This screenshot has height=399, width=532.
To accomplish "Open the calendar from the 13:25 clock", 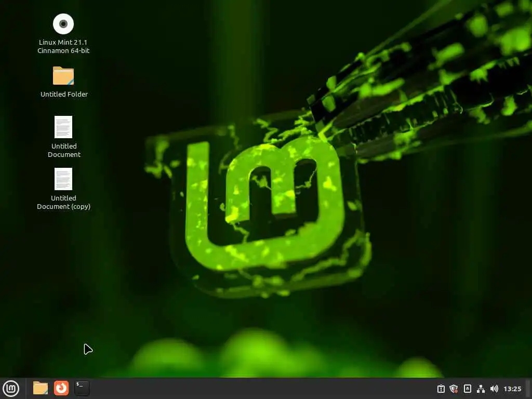I will click(x=512, y=389).
